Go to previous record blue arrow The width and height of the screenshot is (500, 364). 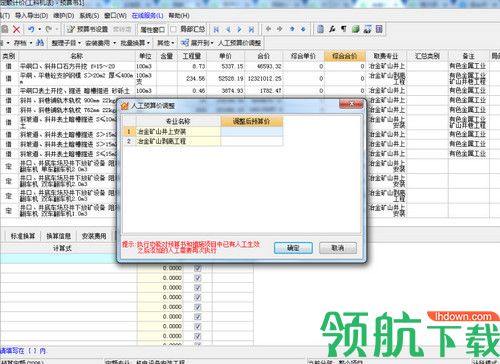click(228, 29)
